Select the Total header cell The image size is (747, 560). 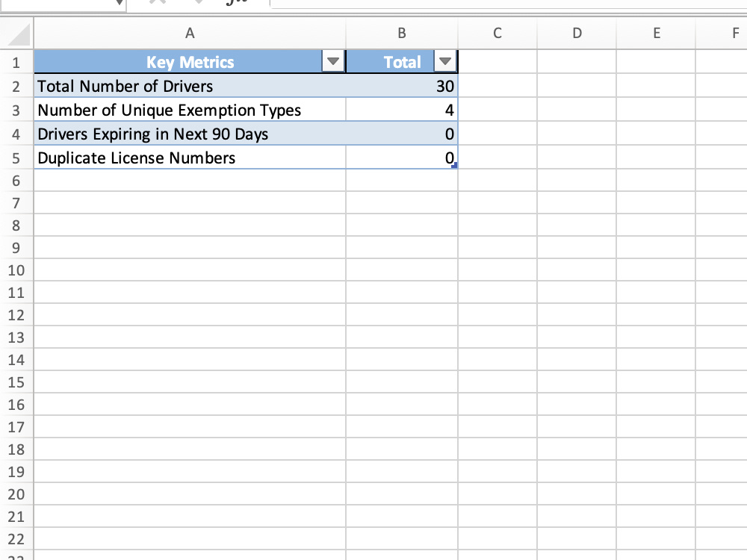click(402, 62)
